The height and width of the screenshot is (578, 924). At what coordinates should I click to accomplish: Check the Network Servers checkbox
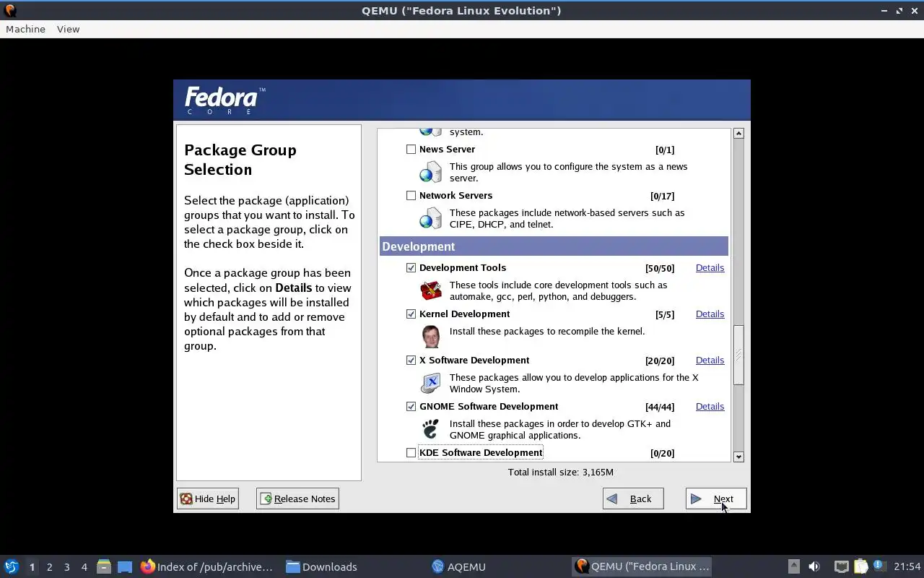411,195
